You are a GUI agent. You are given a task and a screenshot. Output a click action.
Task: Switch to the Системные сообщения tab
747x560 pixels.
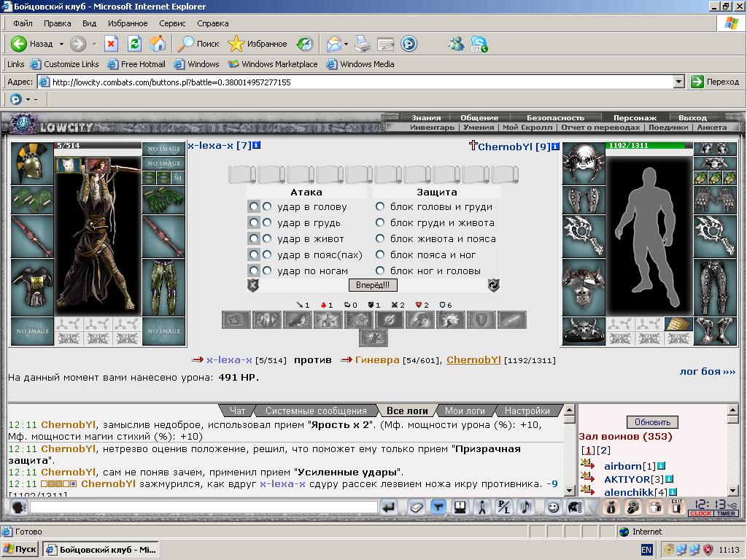click(316, 411)
